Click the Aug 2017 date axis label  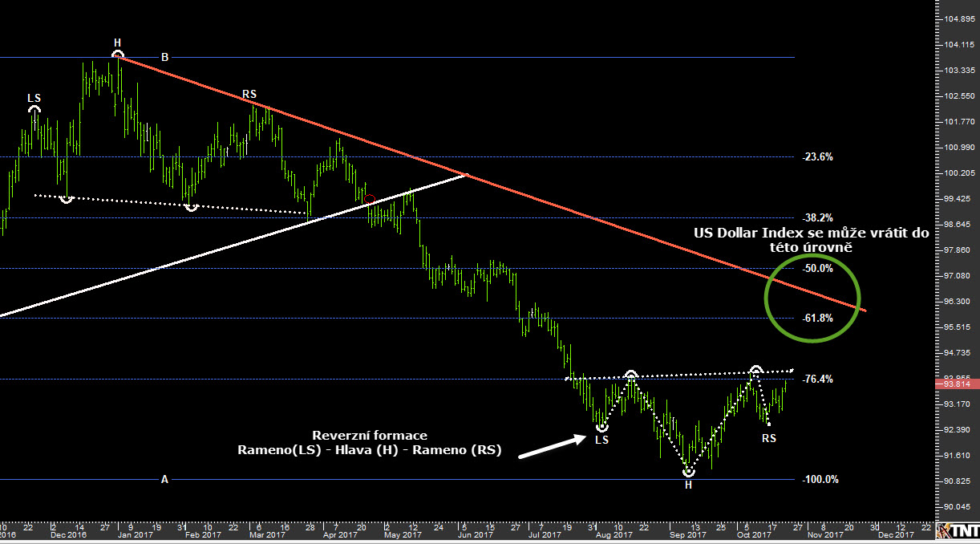(x=614, y=534)
